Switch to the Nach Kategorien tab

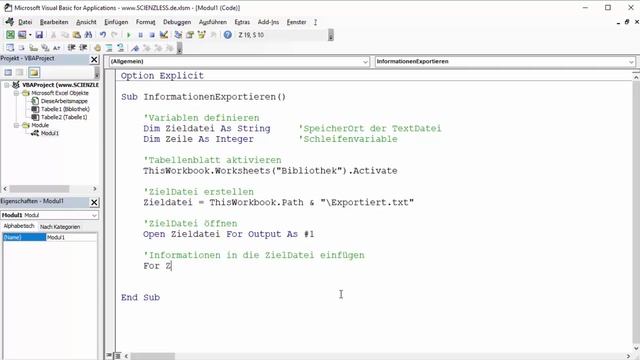pyautogui.click(x=60, y=227)
